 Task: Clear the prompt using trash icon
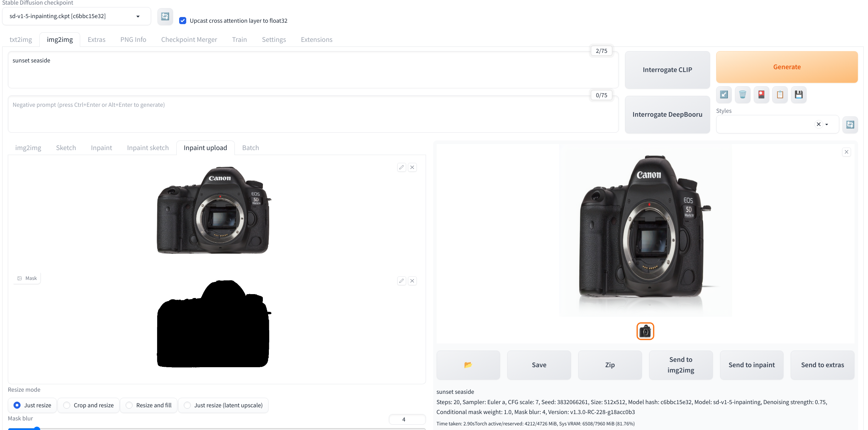pos(742,94)
